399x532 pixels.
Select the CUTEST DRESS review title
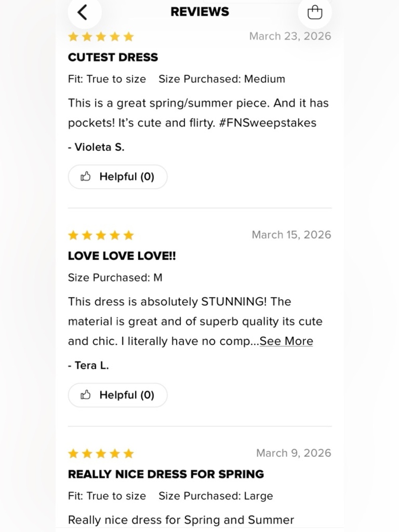(113, 57)
